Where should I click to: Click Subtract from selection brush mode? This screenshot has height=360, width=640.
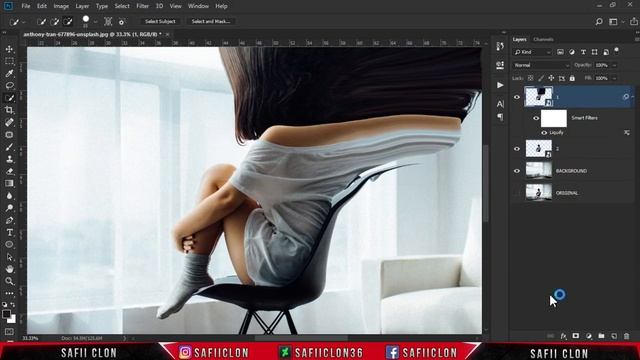[x=68, y=21]
